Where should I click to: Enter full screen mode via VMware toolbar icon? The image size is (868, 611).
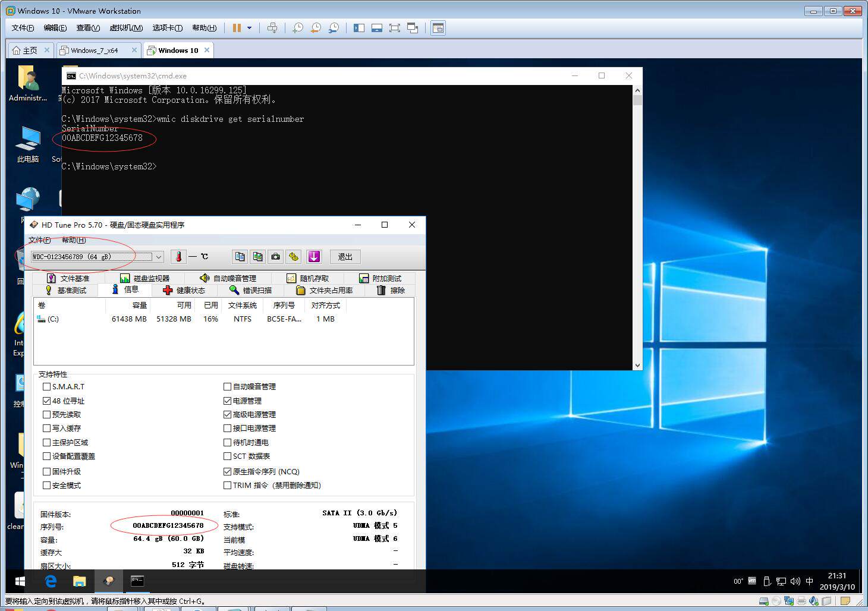(x=395, y=28)
